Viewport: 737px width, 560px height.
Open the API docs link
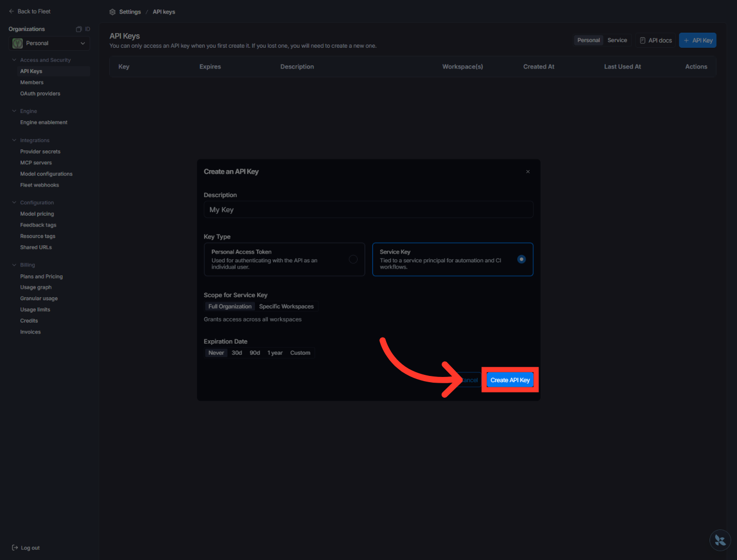pyautogui.click(x=656, y=40)
